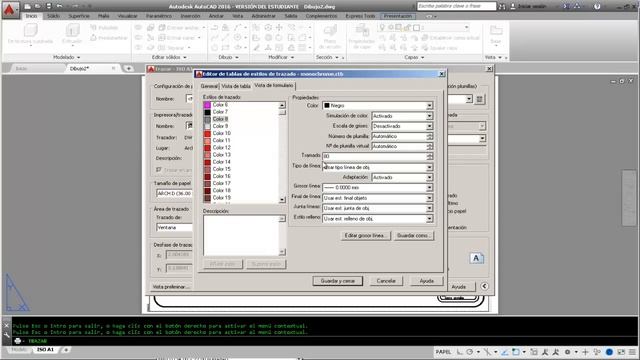640x360 pixels.
Task: Select the magenta Color 6 swatch
Action: (207, 105)
